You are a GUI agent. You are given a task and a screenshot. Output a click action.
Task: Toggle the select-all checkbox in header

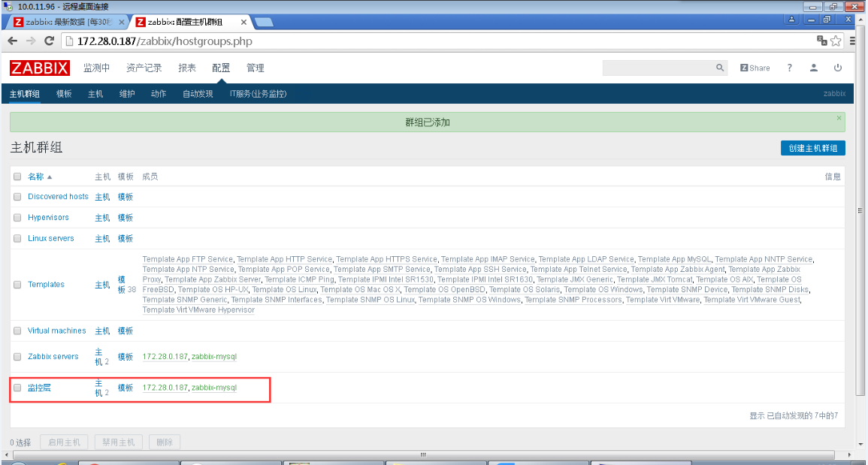pyautogui.click(x=17, y=177)
